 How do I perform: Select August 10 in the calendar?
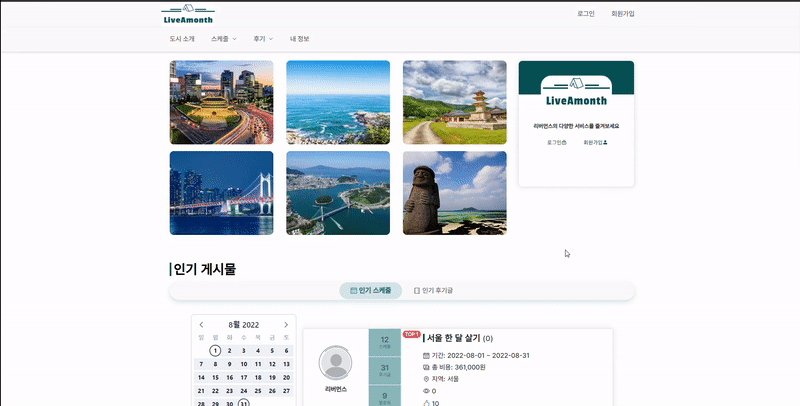click(x=244, y=364)
